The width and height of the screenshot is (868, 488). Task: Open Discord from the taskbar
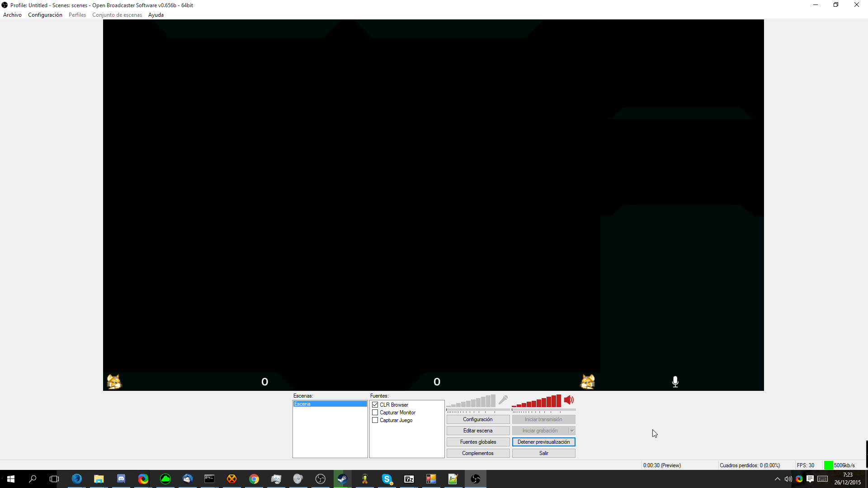click(x=121, y=479)
